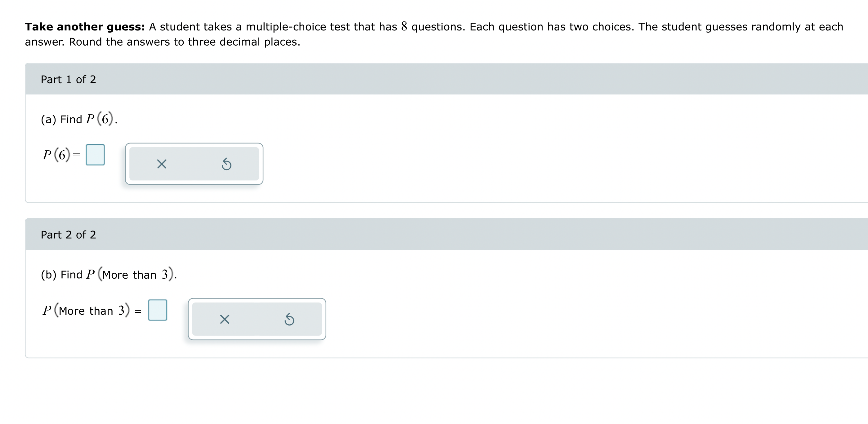Select the clear icon next to P(6)
Image resolution: width=868 pixels, height=424 pixels.
tap(162, 164)
